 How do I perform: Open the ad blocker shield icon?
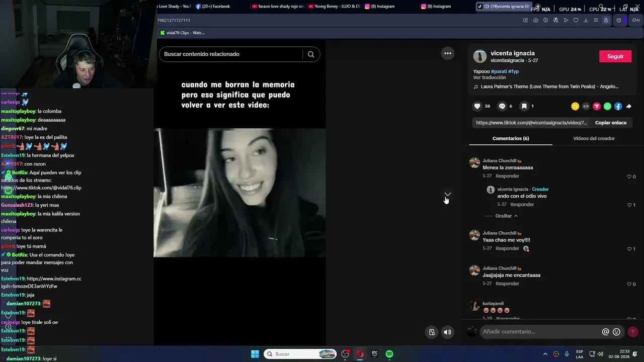545,20
